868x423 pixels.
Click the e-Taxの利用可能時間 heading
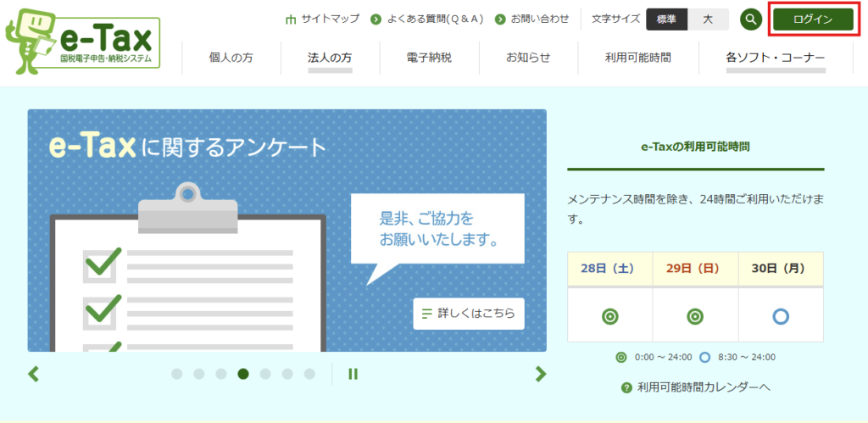point(695,147)
